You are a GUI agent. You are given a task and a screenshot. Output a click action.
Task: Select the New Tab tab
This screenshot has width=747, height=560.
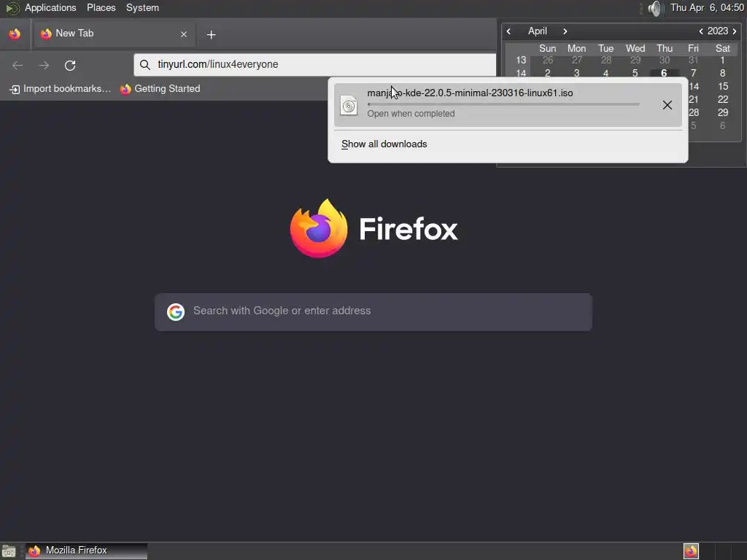click(x=115, y=34)
